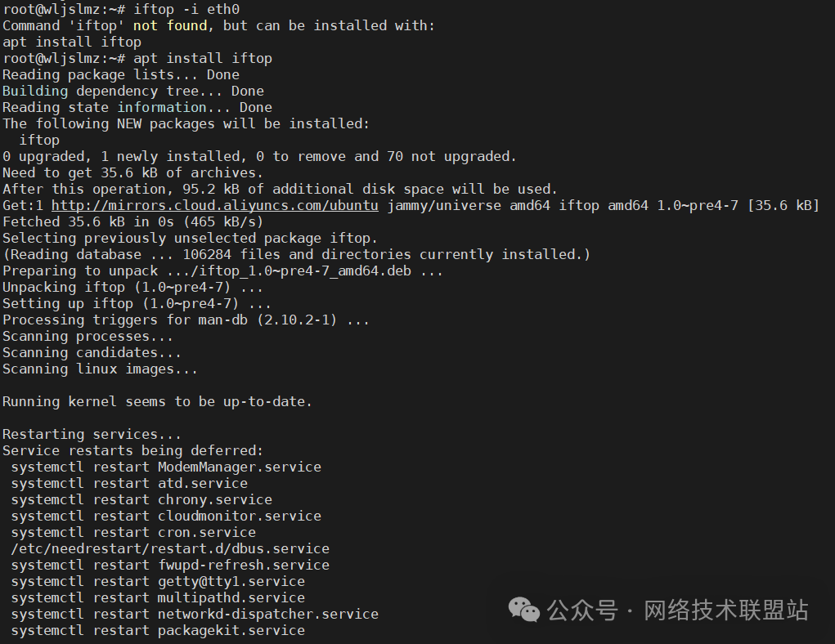
Task: Click the 'Processing triggers for man-db' line
Action: pyautogui.click(x=186, y=320)
